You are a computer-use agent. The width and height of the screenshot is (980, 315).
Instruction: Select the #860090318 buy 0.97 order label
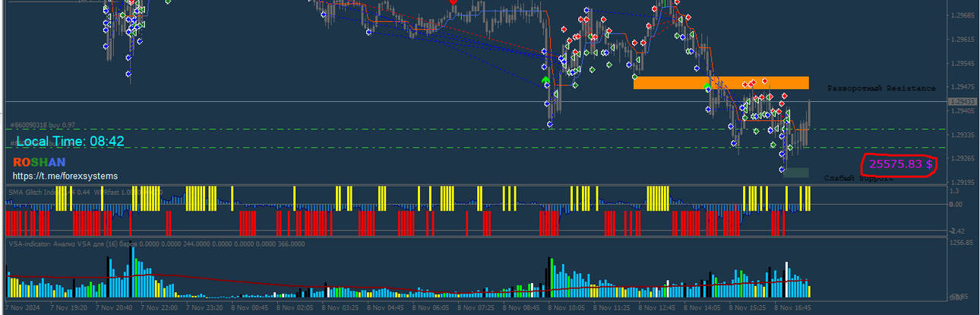43,125
